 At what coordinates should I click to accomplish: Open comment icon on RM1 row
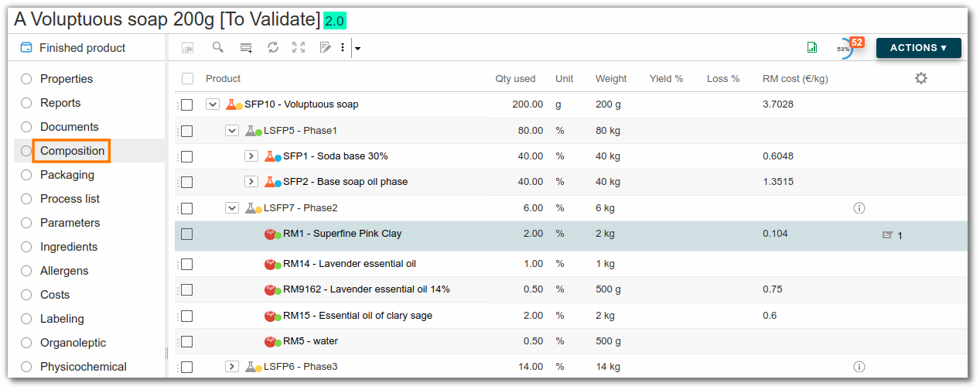[888, 234]
